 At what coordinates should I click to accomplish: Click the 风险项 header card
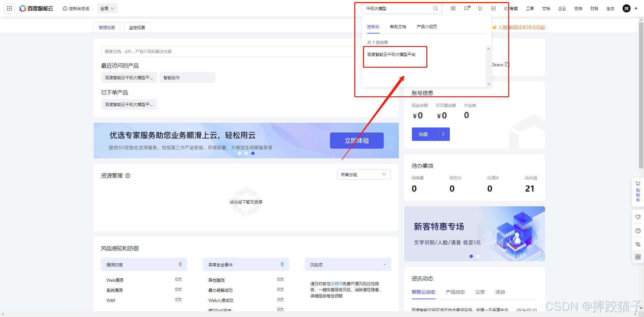click(348, 264)
